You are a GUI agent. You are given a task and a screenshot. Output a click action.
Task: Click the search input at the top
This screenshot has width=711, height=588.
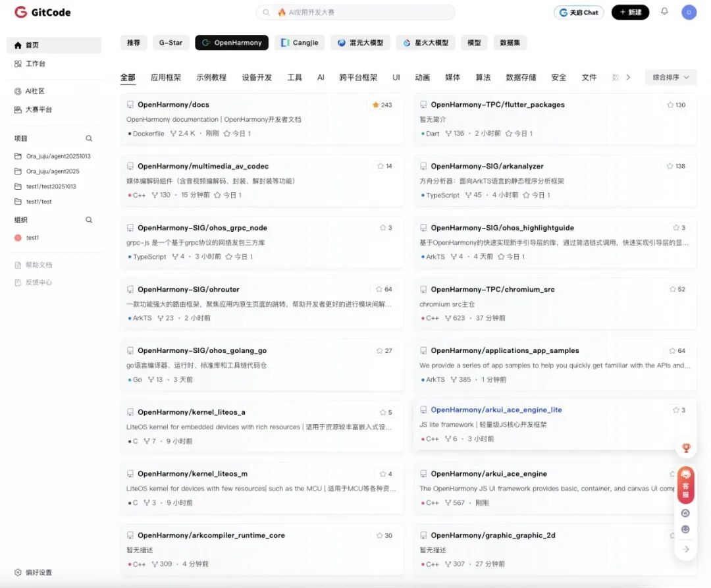tap(355, 12)
